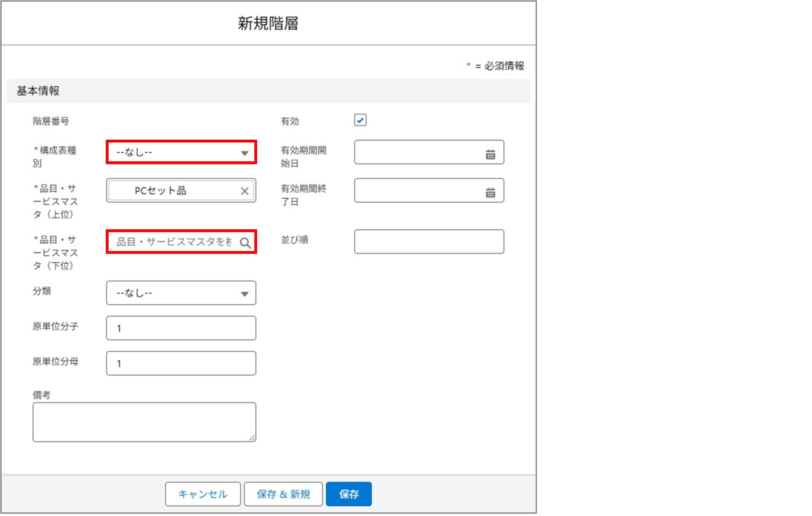Click the dropdown arrow on 分類
812x516 pixels.
245,293
